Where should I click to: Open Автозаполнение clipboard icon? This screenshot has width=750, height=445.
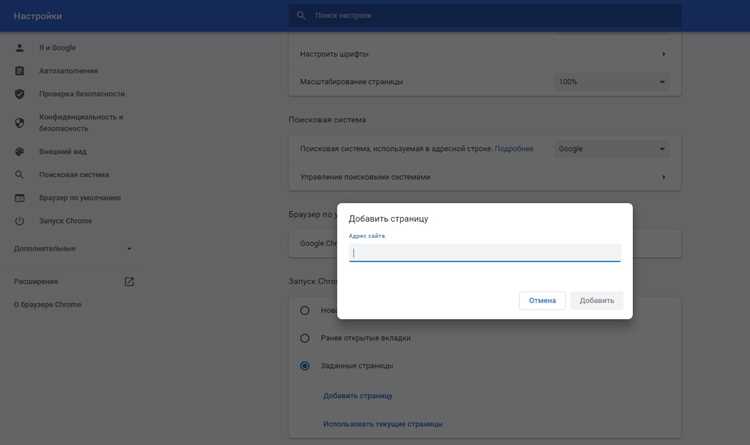coord(20,71)
